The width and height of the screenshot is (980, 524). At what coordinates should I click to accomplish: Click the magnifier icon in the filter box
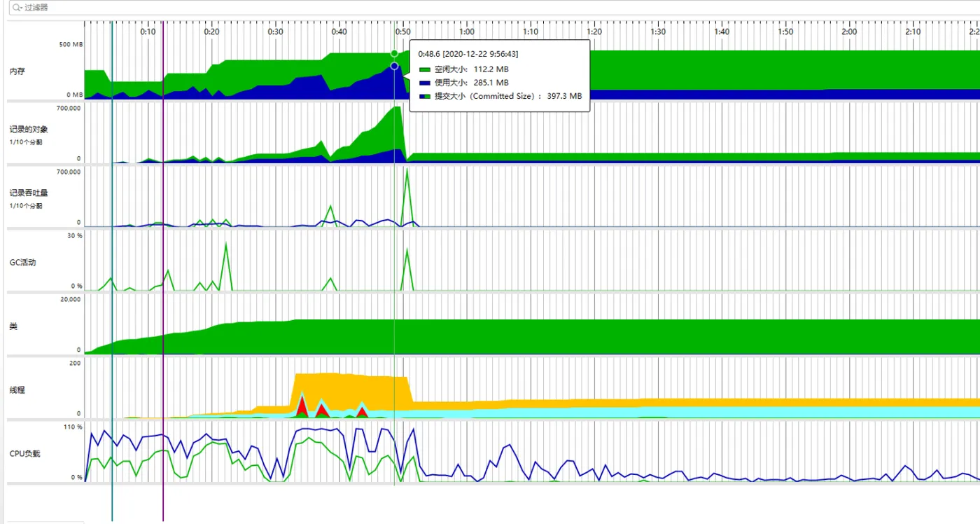pos(16,8)
